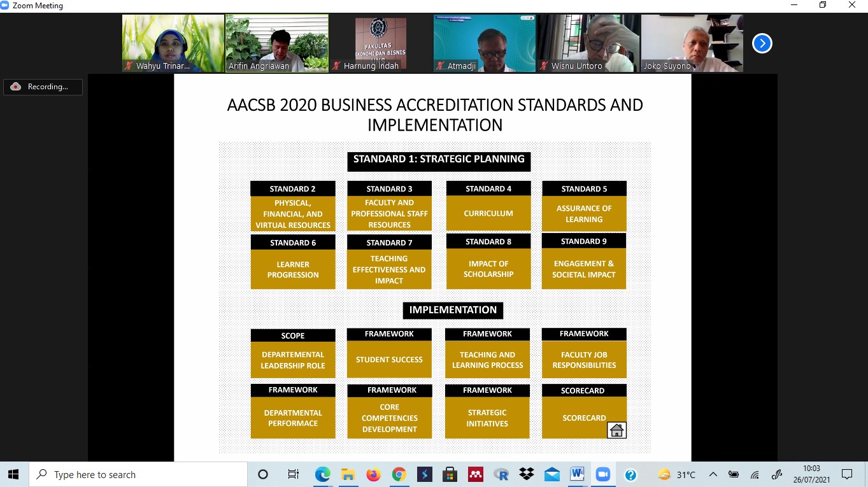Open Task View in taskbar

pos(294,474)
